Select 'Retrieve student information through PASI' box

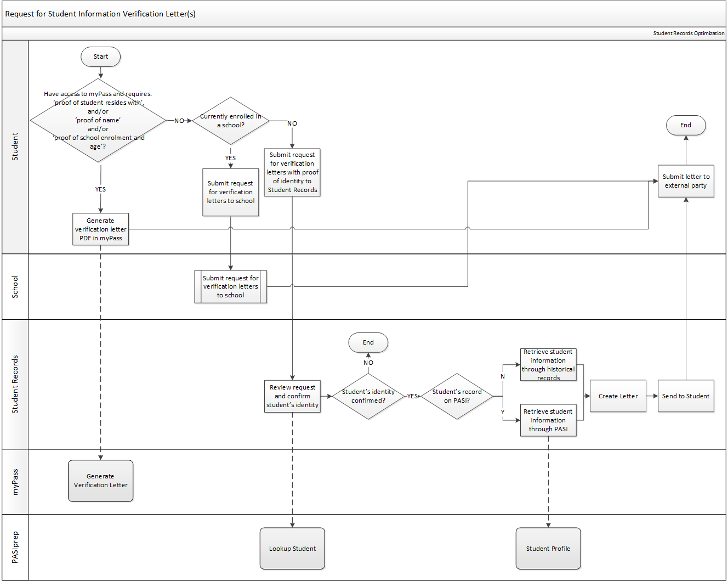(x=548, y=420)
